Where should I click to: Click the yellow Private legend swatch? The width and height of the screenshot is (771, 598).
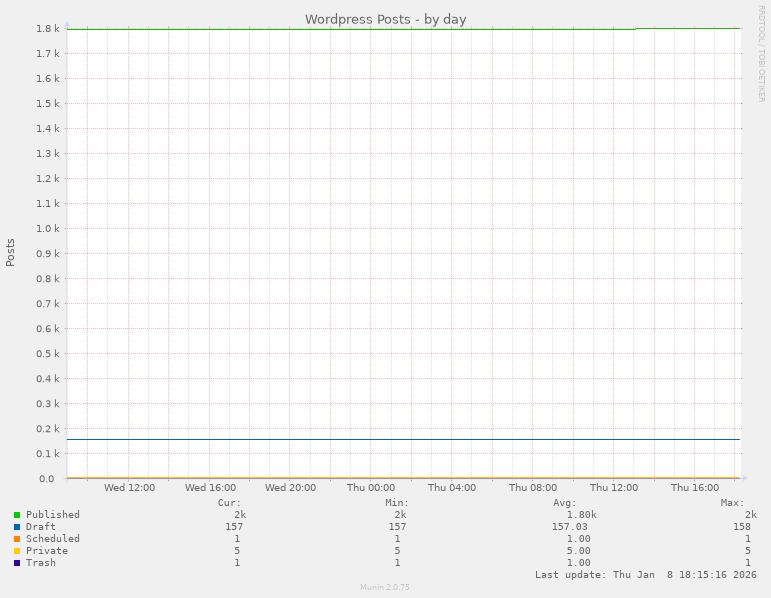tap(17, 551)
